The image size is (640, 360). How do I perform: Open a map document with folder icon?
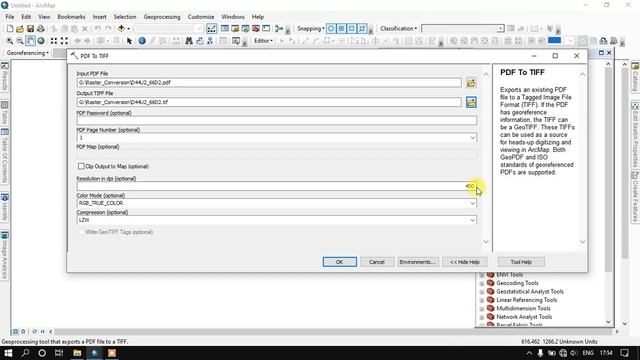[x=20, y=29]
